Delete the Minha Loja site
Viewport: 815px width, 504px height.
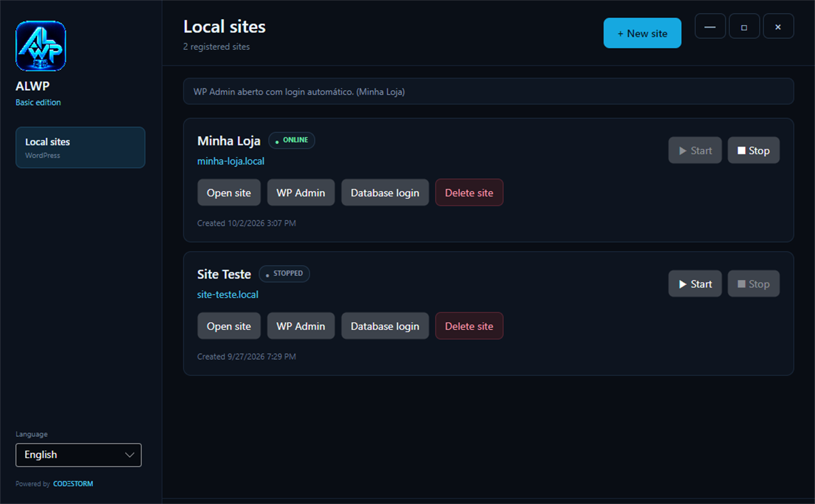[469, 193]
